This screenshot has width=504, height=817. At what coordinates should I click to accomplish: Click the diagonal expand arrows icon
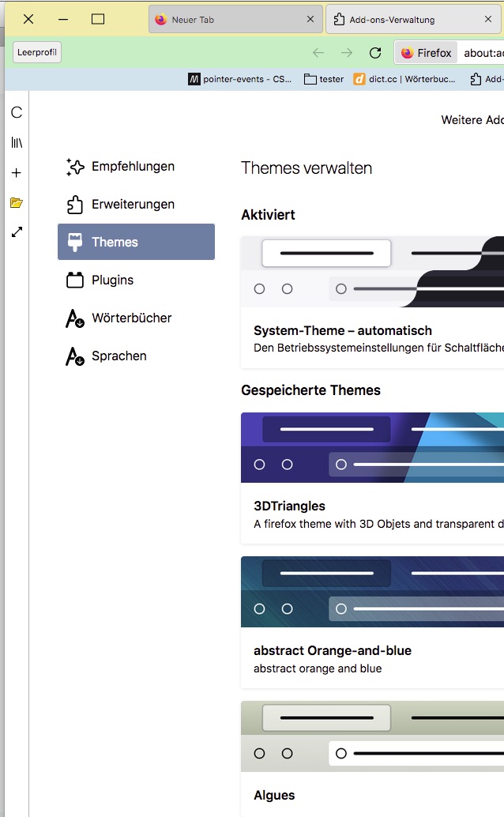tap(17, 232)
